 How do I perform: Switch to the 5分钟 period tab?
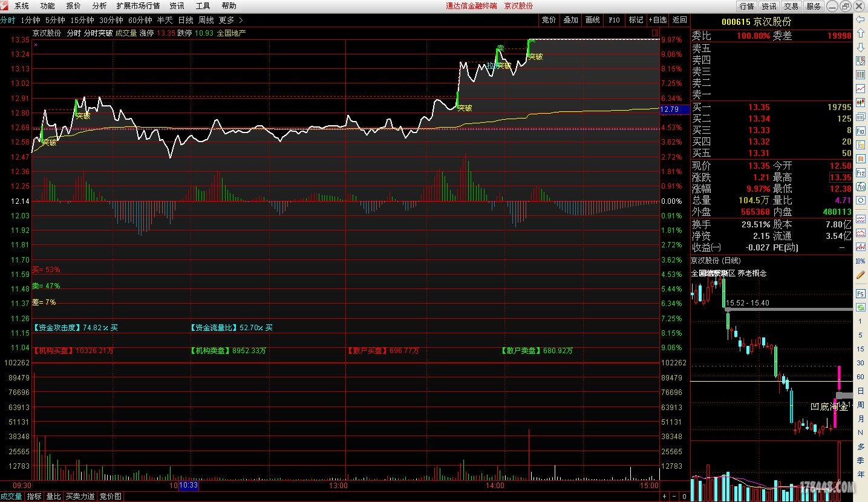tap(56, 20)
